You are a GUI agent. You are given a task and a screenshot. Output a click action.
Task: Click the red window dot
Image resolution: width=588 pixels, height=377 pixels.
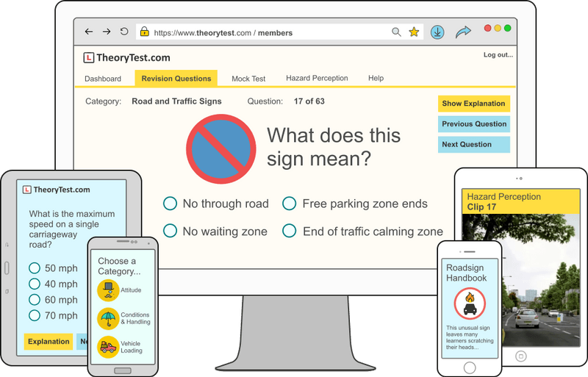pyautogui.click(x=487, y=28)
